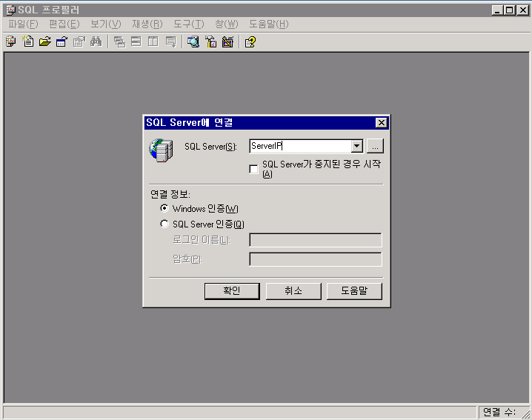Expand the SQL Server name dropdown arrow
Screen dimensions: 532x420
(356, 146)
